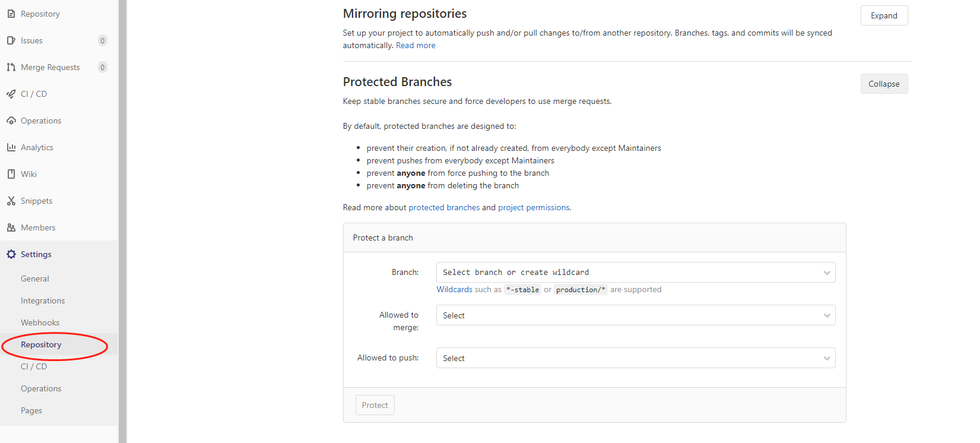Click the Issues icon in sidebar

[11, 40]
